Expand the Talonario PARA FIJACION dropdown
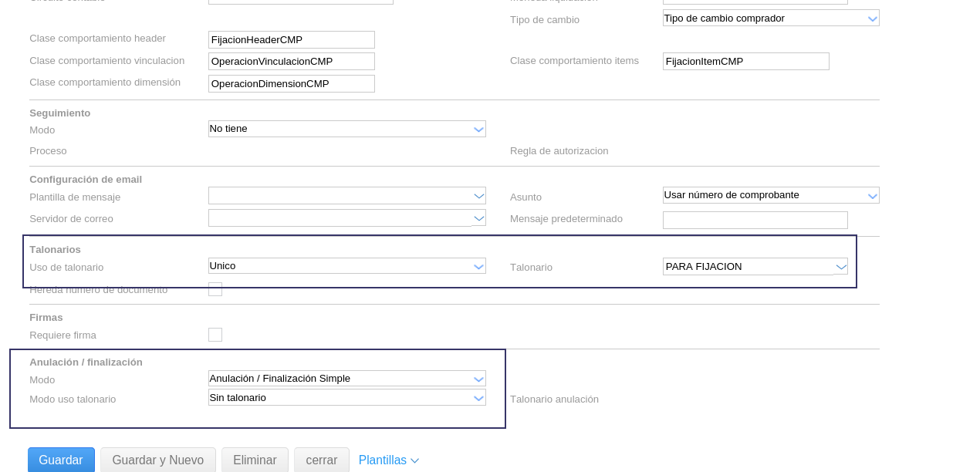The image size is (980, 472). pyautogui.click(x=755, y=267)
